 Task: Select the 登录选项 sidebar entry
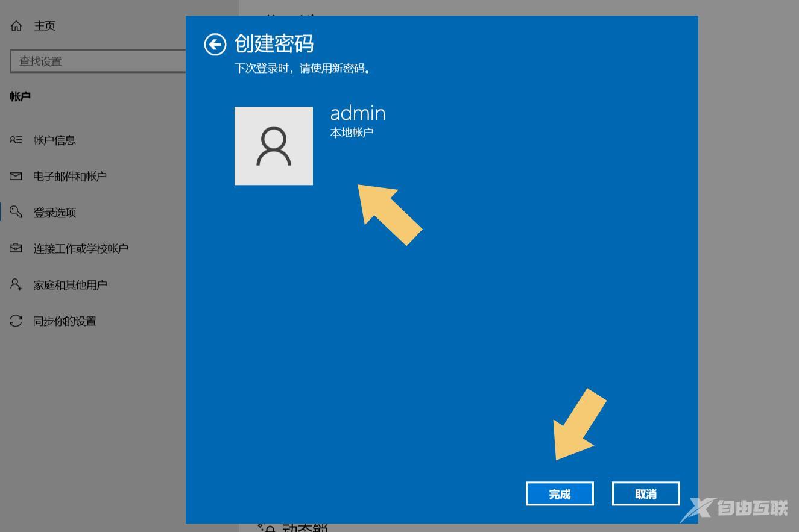55,212
